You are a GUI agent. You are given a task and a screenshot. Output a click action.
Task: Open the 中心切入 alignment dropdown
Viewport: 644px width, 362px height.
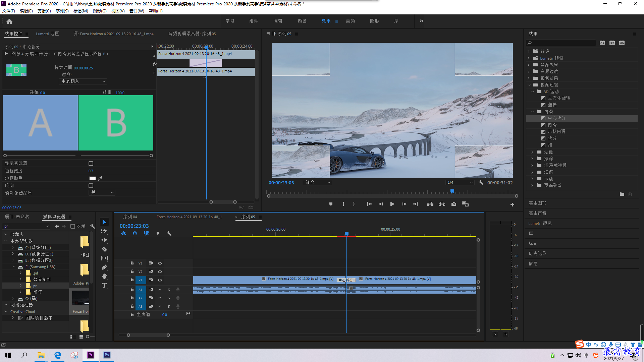click(x=83, y=81)
